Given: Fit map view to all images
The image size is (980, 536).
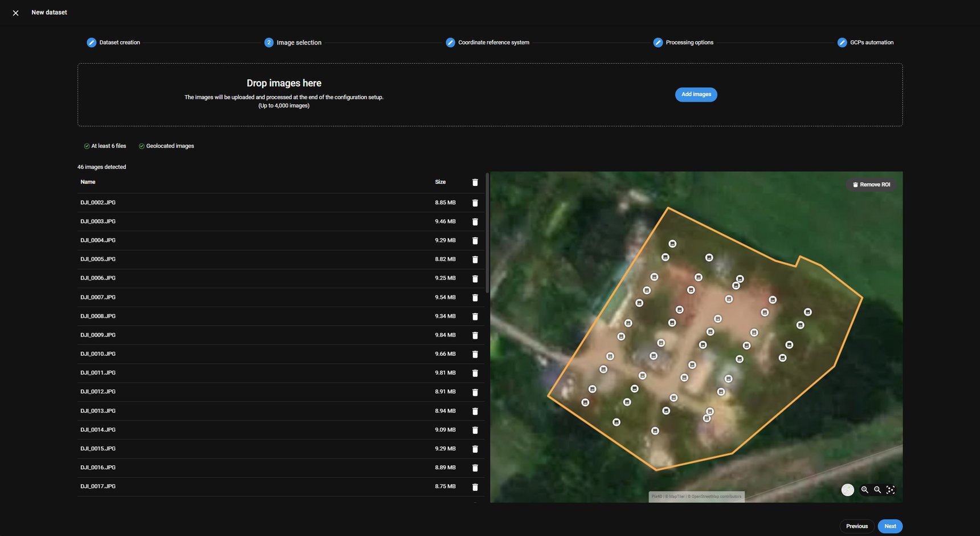Looking at the screenshot, I should (891, 490).
